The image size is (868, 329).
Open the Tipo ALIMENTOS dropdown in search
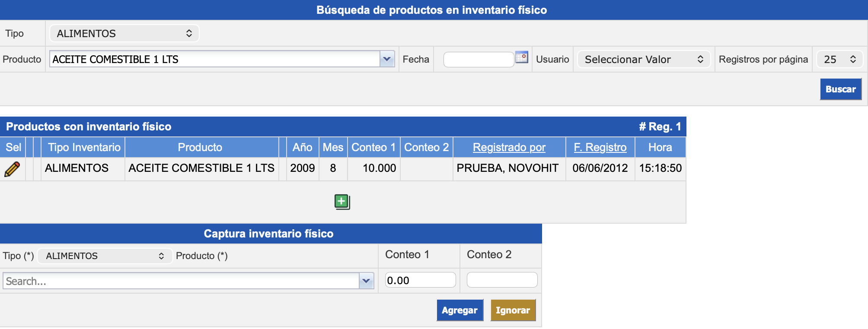pyautogui.click(x=124, y=34)
